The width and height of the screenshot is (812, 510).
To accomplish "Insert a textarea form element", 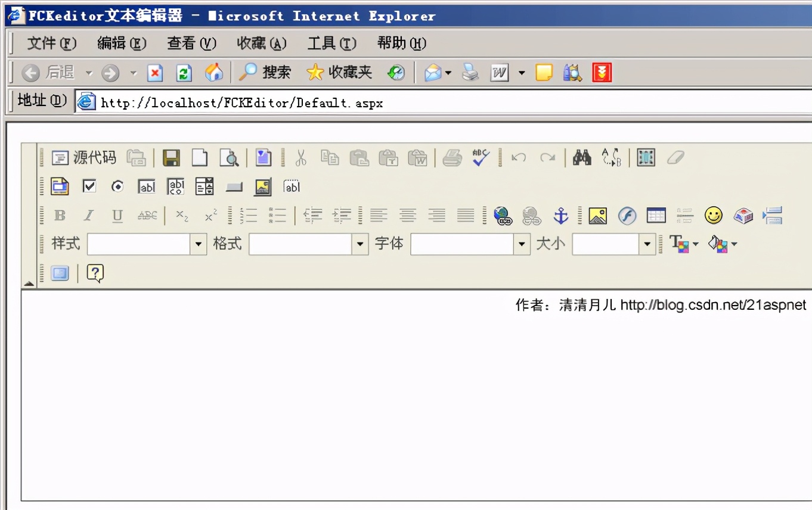I will point(176,186).
